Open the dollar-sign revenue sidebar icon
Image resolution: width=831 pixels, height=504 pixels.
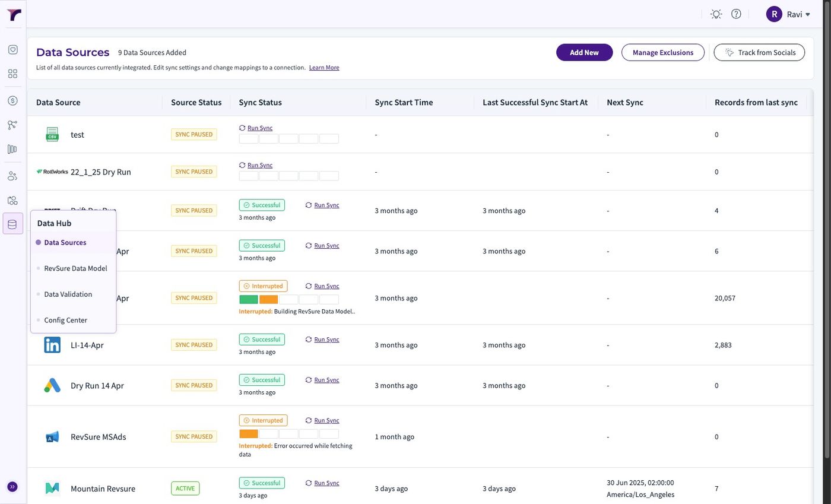12,100
